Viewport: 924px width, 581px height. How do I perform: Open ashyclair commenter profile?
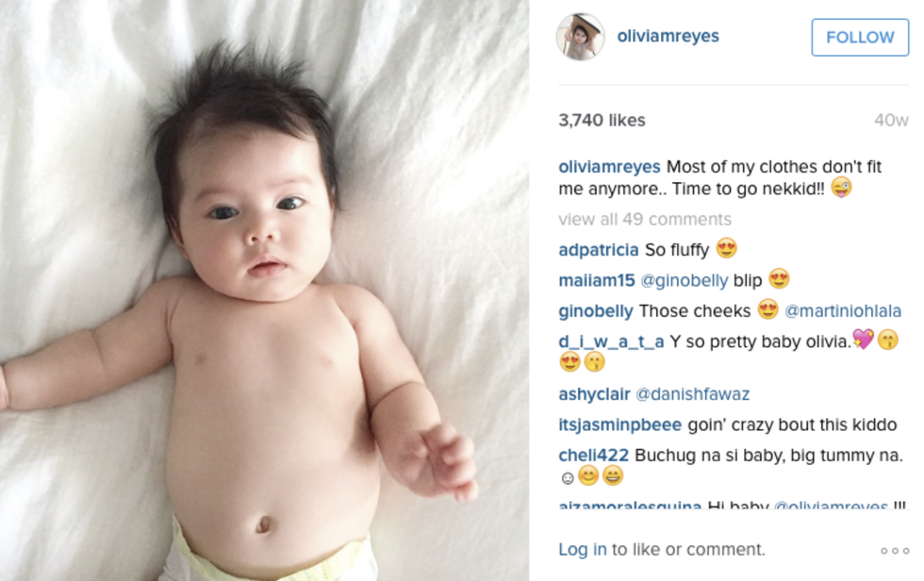[594, 393]
